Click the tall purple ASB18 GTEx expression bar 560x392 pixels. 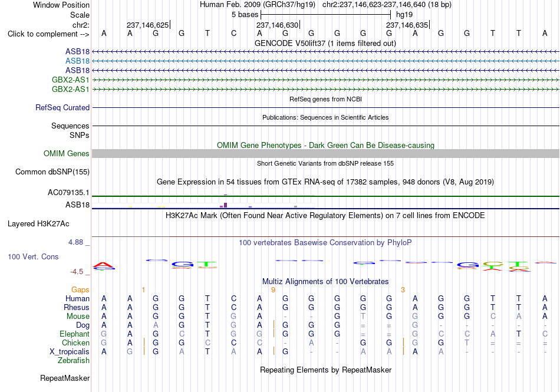click(x=225, y=205)
